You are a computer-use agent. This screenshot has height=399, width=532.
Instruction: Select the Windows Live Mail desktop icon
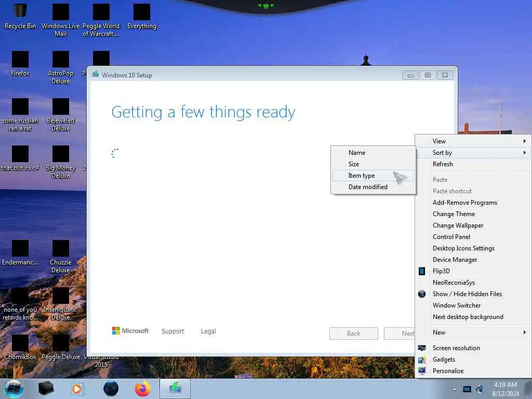(x=60, y=20)
